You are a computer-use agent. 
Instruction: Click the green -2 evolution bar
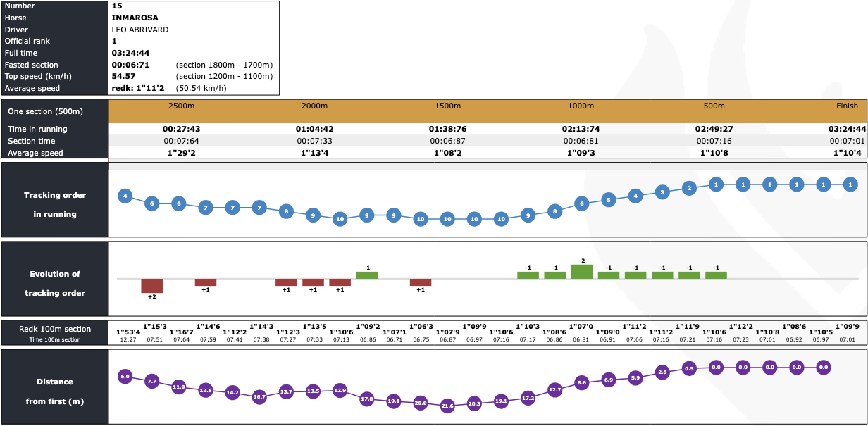coord(581,271)
